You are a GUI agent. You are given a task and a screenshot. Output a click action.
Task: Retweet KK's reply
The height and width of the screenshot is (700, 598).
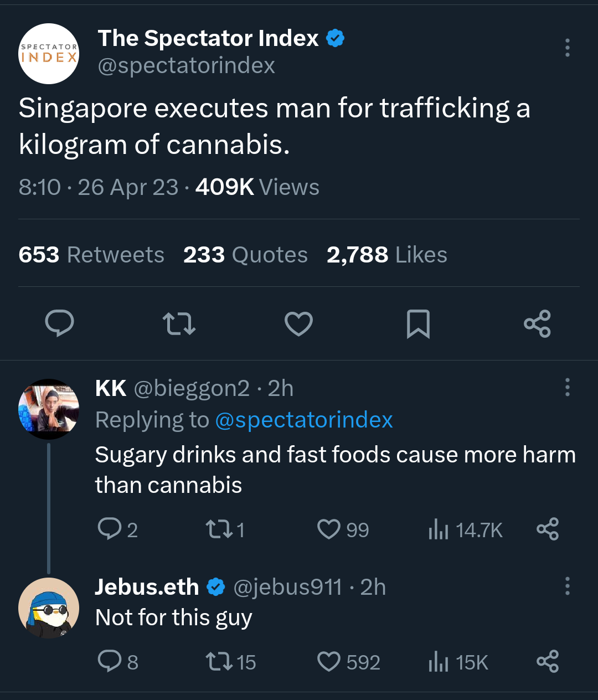tap(216, 529)
